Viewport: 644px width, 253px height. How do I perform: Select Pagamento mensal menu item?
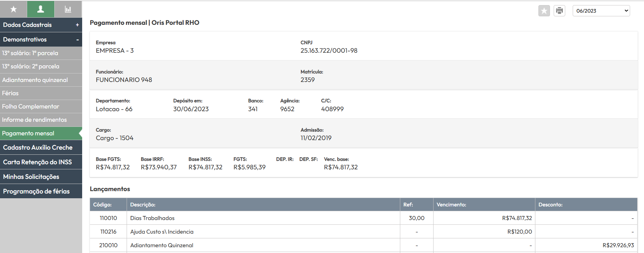pos(41,133)
